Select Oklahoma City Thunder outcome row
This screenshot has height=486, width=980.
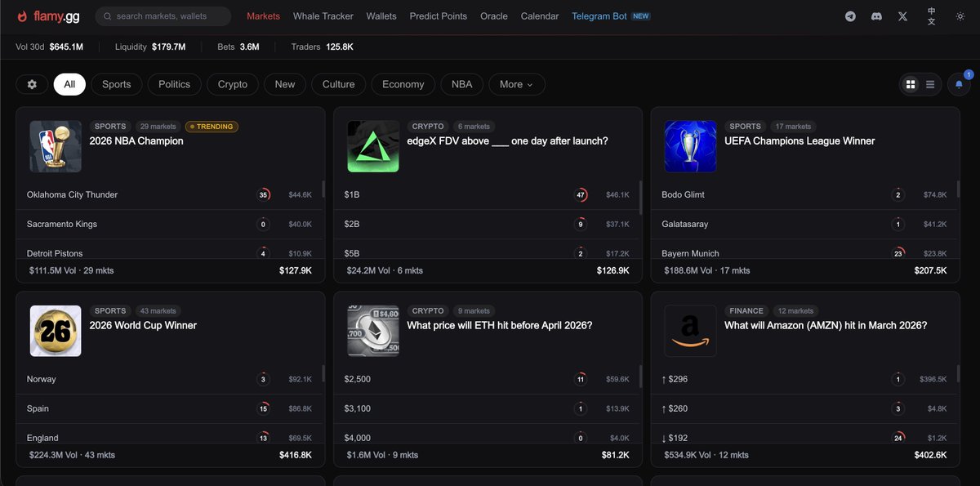point(170,194)
